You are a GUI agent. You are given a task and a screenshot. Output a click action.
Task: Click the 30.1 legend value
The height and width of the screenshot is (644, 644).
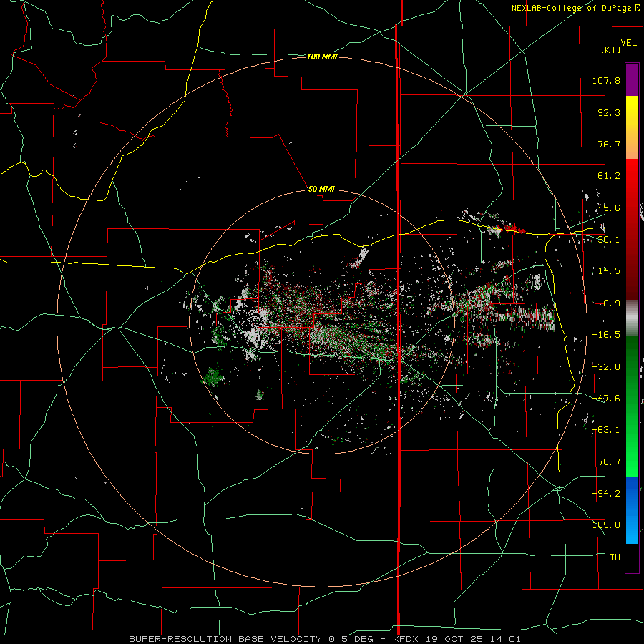(x=609, y=240)
